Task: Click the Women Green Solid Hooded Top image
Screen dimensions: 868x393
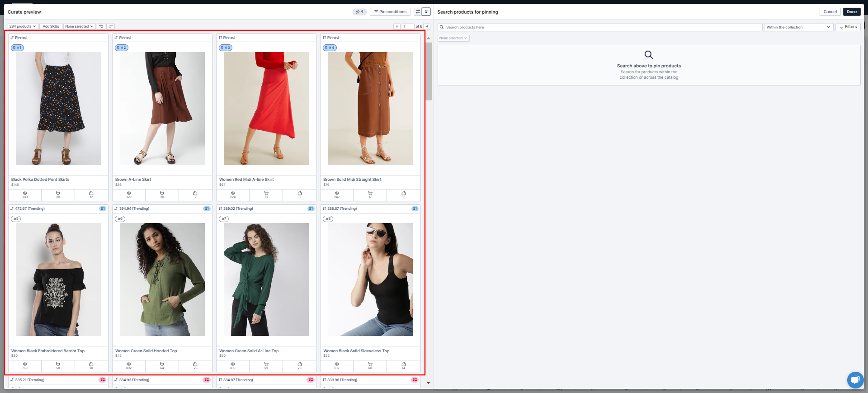Action: click(x=162, y=279)
